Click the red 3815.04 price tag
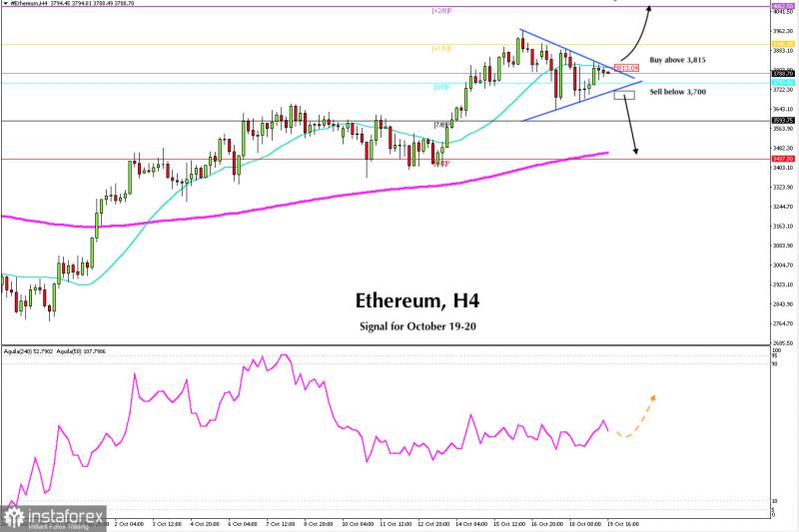The width and height of the screenshot is (799, 532). pos(627,67)
